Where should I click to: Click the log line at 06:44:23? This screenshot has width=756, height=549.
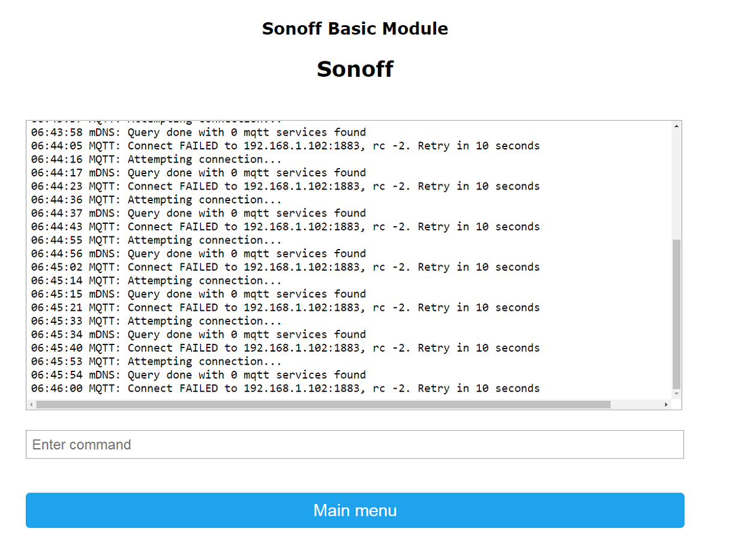[x=286, y=186]
